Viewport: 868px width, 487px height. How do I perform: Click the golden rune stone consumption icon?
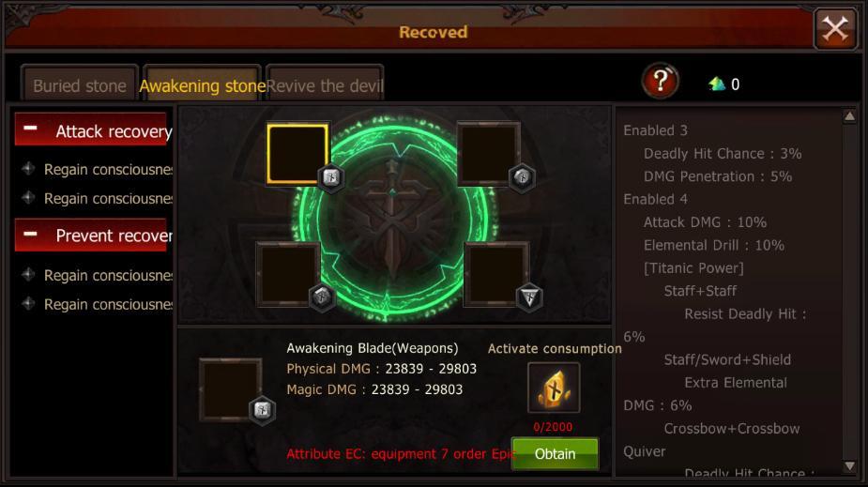point(554,388)
